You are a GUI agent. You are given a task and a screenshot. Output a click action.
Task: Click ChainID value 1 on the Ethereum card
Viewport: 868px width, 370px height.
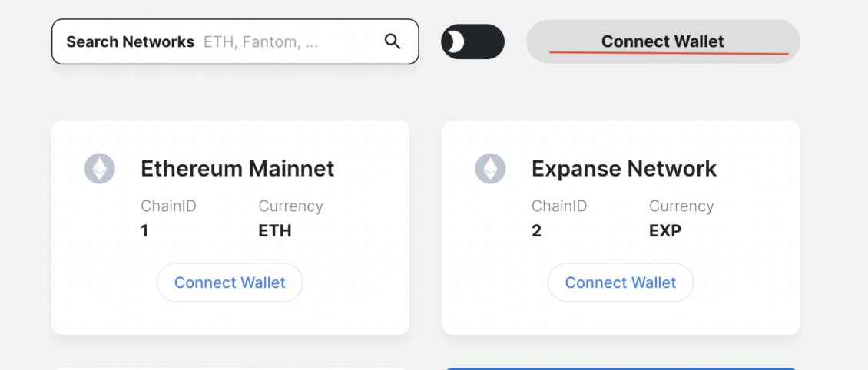[144, 230]
